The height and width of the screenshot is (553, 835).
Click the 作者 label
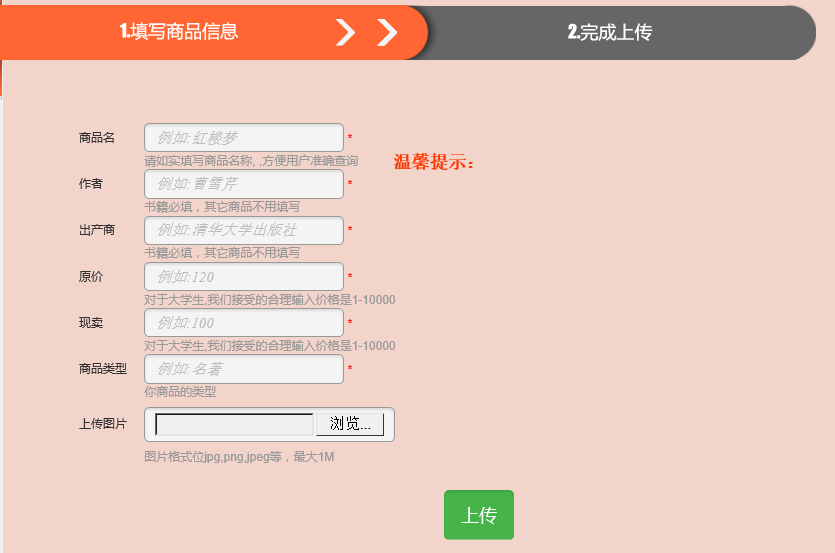(x=91, y=184)
